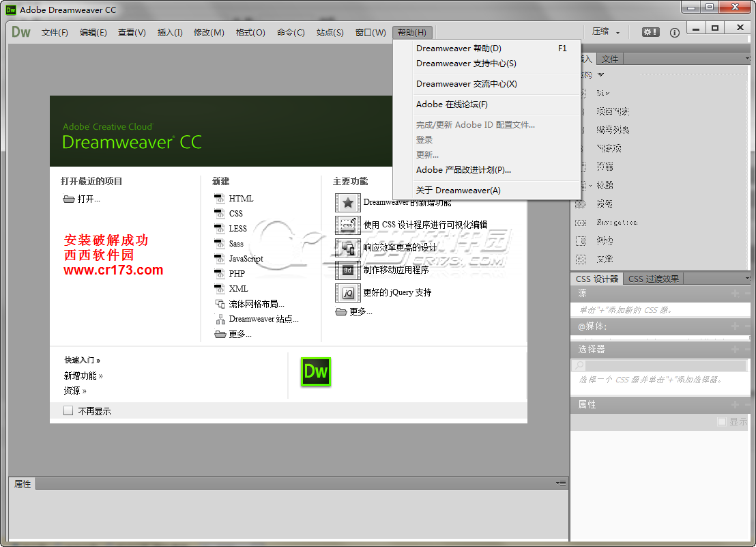Click the CSS designer feature icon
This screenshot has width=756, height=547.
(347, 225)
